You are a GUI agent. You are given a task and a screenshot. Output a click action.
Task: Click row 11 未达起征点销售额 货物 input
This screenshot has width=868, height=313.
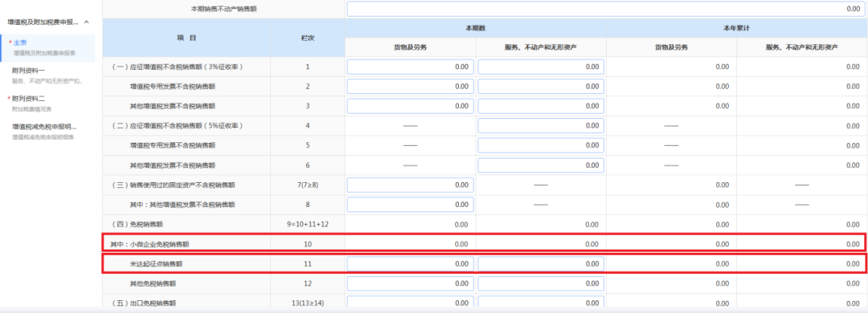click(x=410, y=264)
